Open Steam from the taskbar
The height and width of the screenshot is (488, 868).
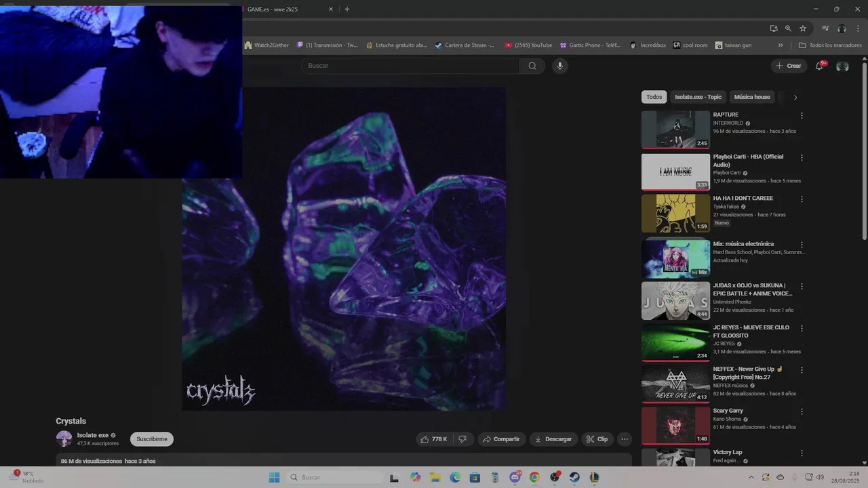coord(574,477)
